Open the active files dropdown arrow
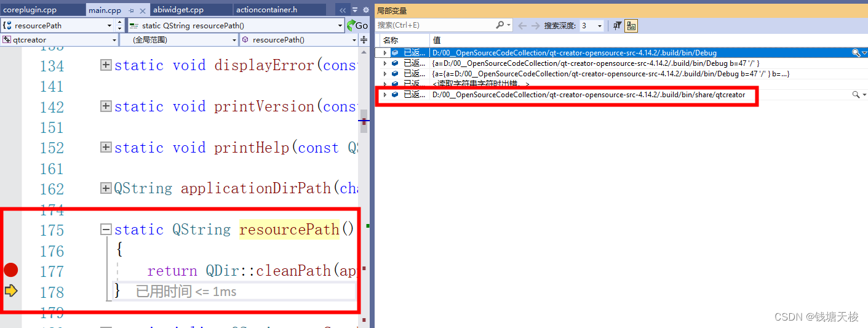The height and width of the screenshot is (328, 868). [355, 10]
